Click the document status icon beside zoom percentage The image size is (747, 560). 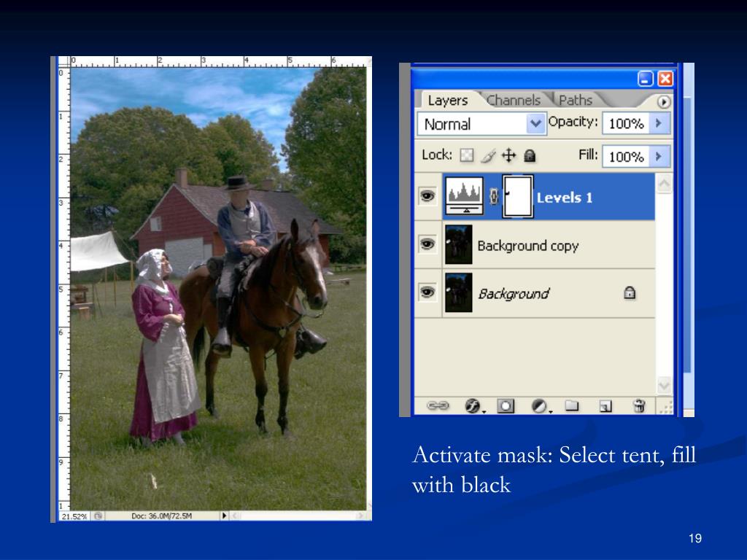click(x=98, y=516)
